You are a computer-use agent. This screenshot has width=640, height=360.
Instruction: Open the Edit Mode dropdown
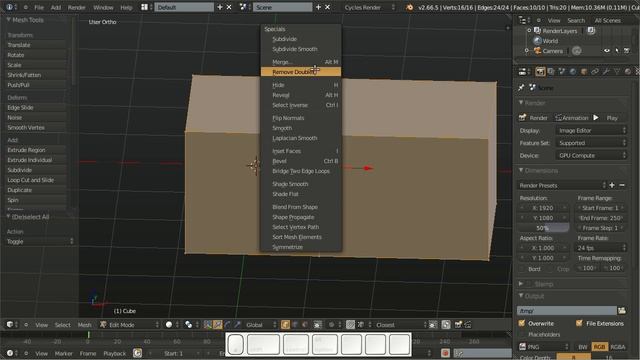click(129, 325)
